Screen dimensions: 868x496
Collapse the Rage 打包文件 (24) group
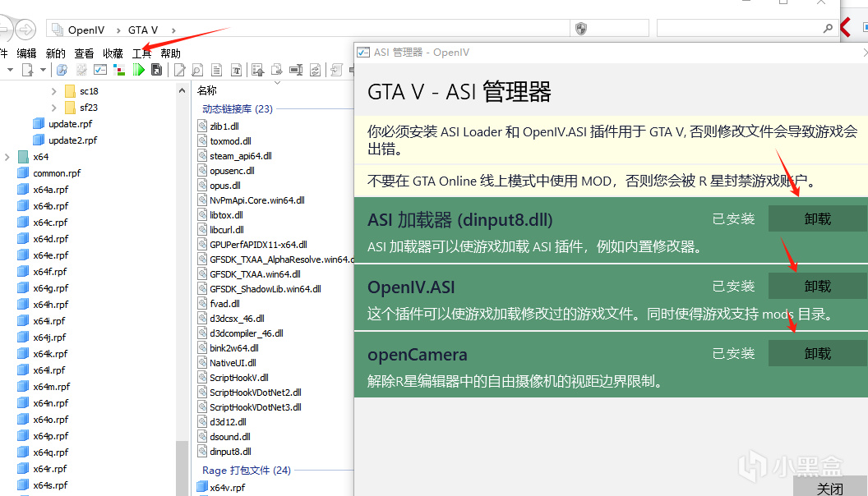[247, 470]
